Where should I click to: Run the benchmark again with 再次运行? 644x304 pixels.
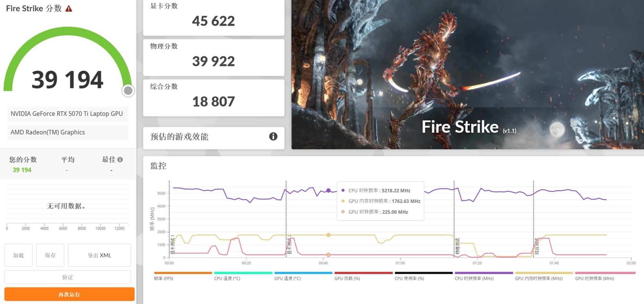[69, 294]
